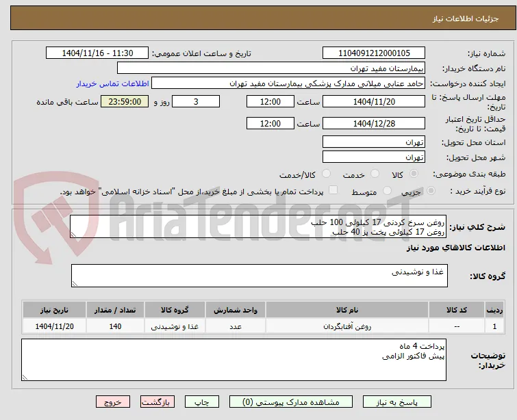This screenshot has width=517, height=420.
Task: Click the 'جزئیات اطلاعات نیاز' header title
Action: [x=465, y=18]
